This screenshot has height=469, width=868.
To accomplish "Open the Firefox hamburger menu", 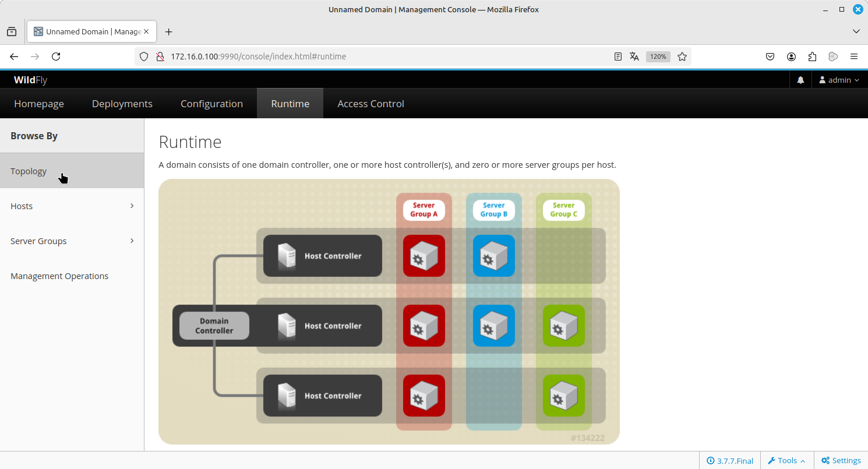I will pyautogui.click(x=854, y=57).
